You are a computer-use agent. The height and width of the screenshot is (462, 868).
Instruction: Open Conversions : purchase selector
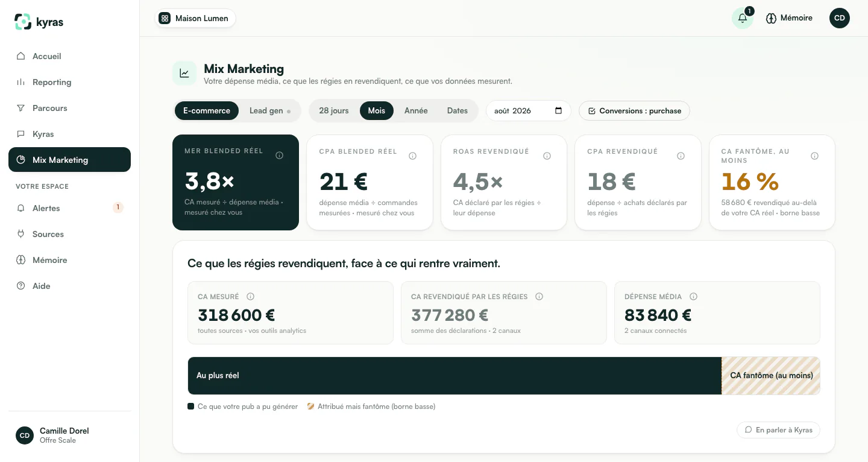[x=634, y=111]
